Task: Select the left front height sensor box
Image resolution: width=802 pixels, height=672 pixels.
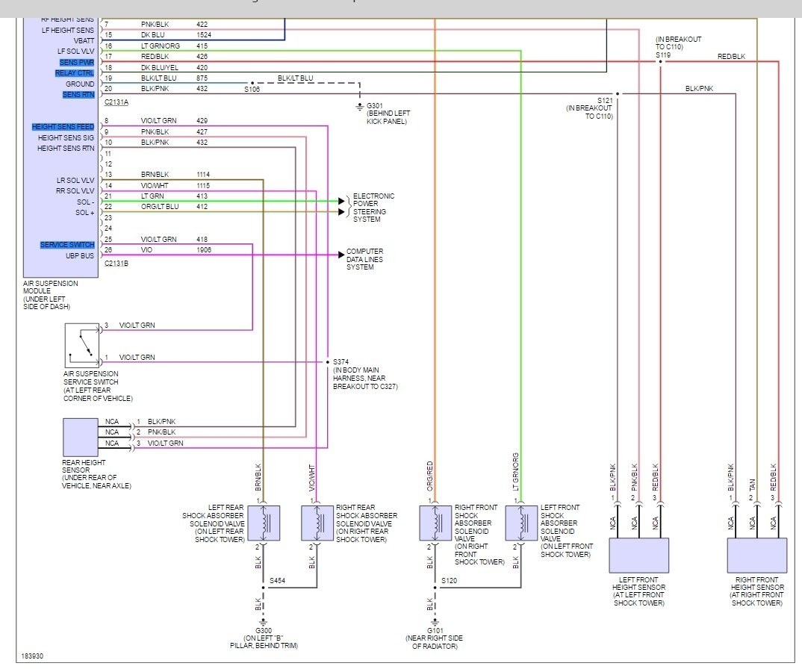Action: (x=639, y=556)
